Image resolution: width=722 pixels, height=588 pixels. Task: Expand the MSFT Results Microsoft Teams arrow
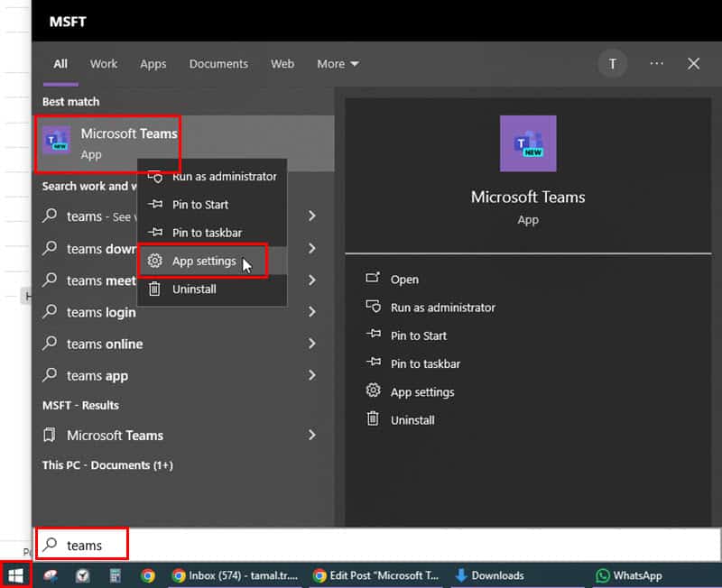point(311,435)
